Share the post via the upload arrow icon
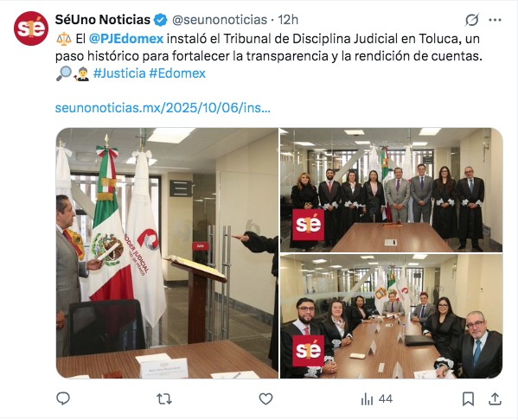Image resolution: width=518 pixels, height=420 pixels. pyautogui.click(x=495, y=398)
